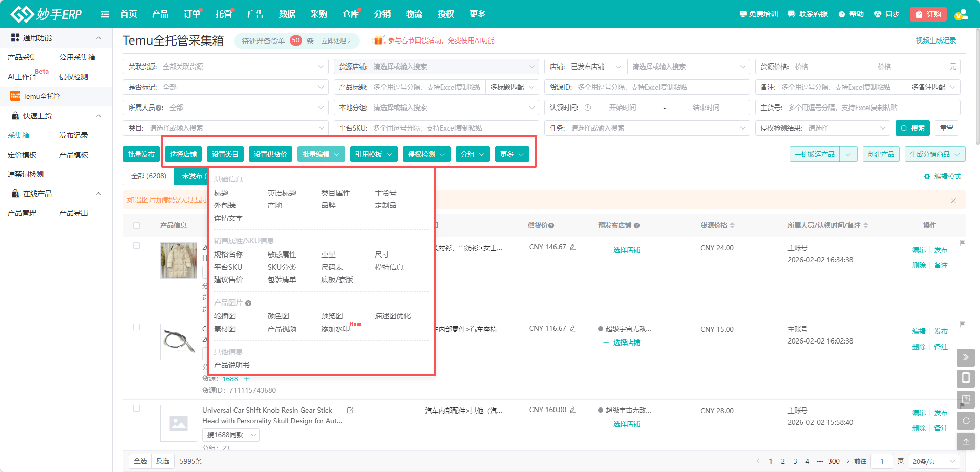Click the 搜索 search button
Screen dimensions: 980x472
(912, 128)
